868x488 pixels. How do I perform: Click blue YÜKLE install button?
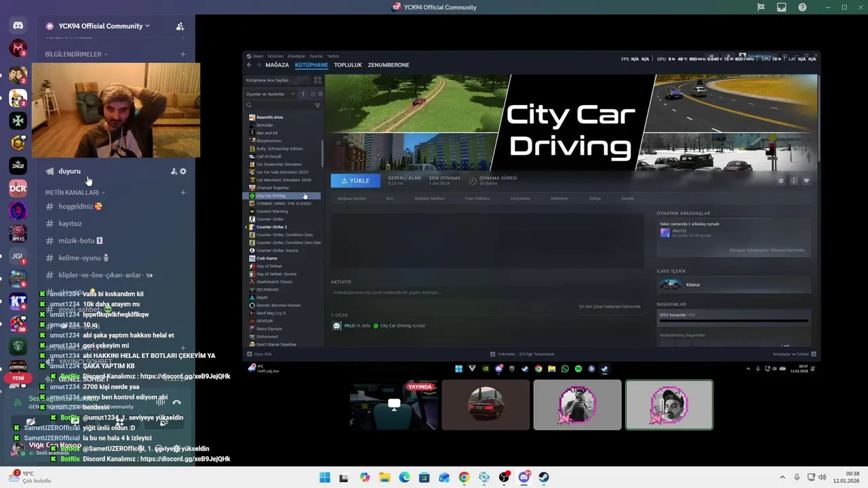click(355, 181)
